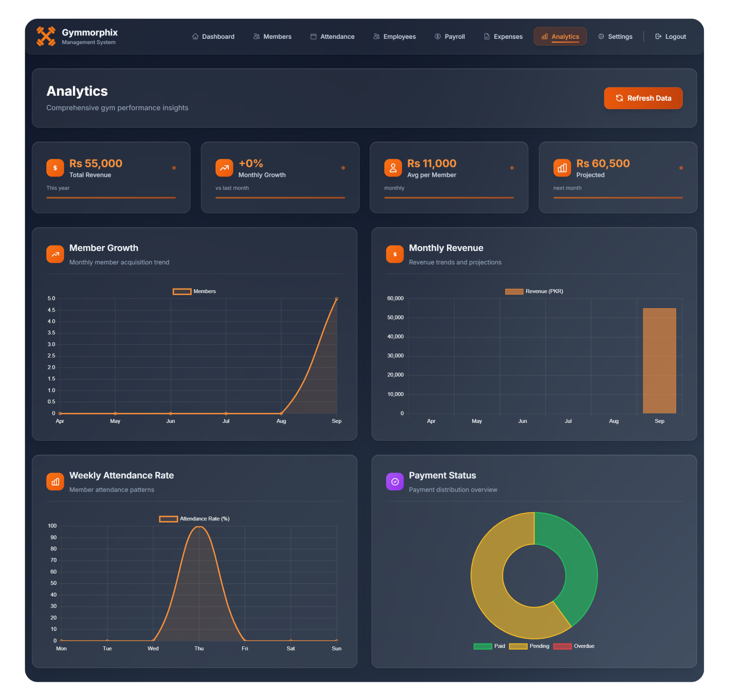Select the September bar in Monthly Revenue chart
This screenshot has height=700, width=729.
[x=659, y=360]
